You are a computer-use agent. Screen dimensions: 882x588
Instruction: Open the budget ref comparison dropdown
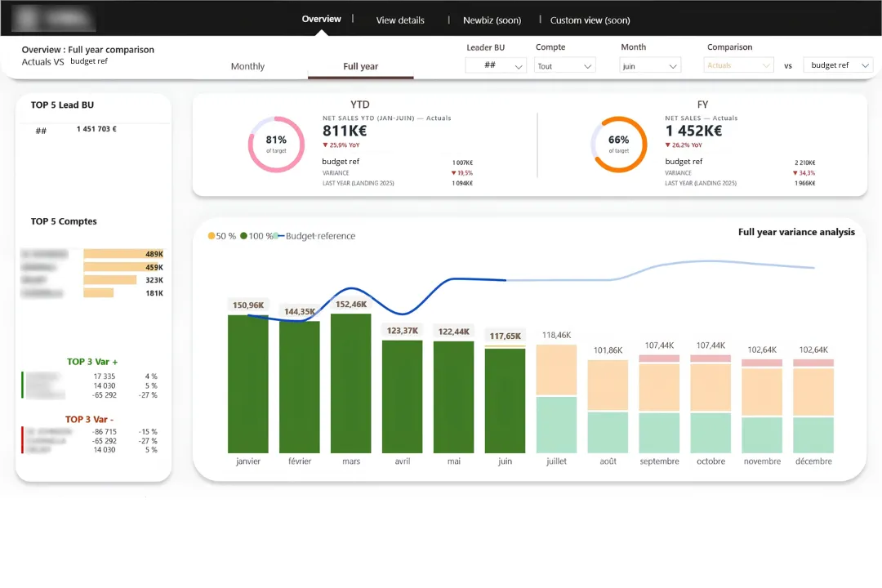pos(838,65)
